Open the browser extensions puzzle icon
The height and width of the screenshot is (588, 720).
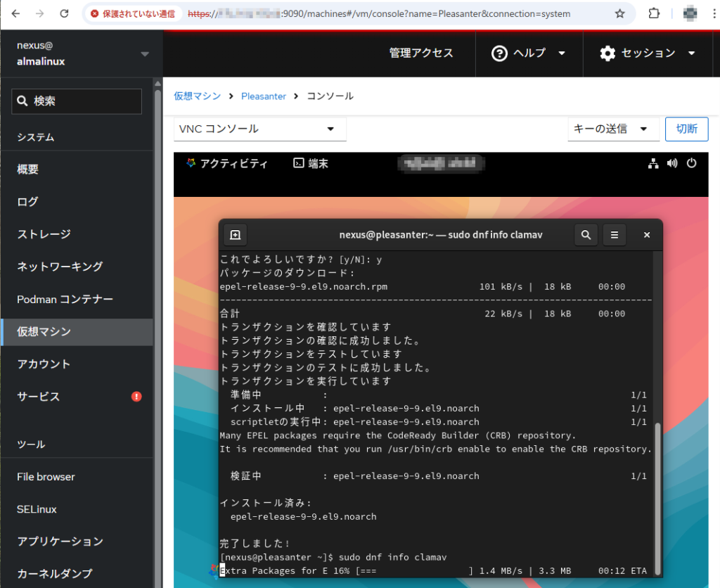tap(654, 13)
